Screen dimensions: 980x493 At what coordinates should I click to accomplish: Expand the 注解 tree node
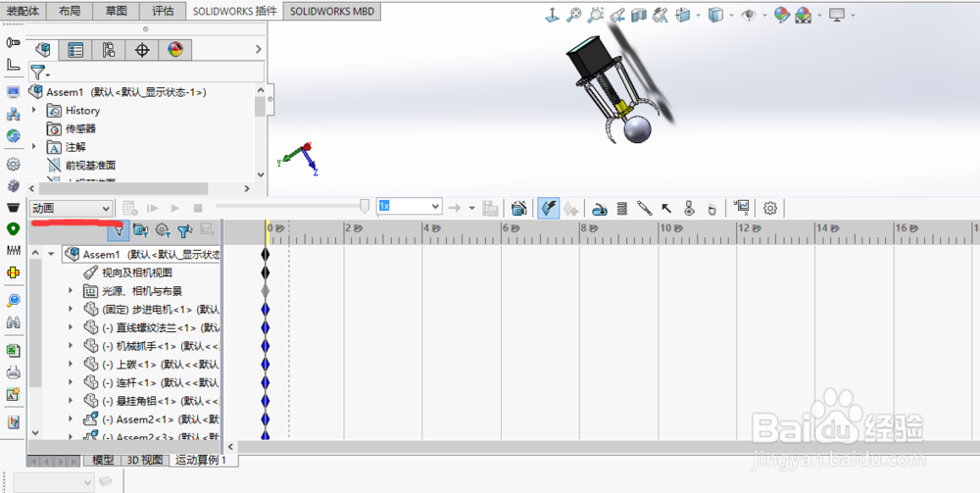pos(34,146)
